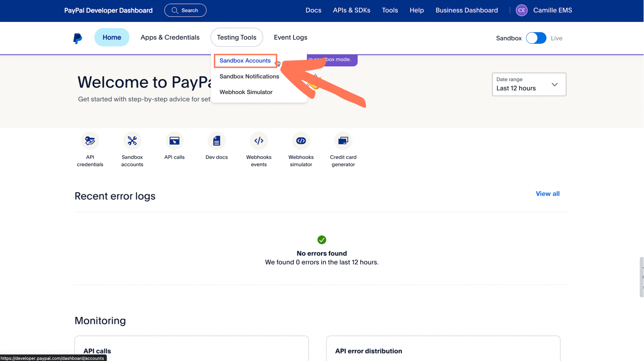644x361 pixels.
Task: Click the Camille EMS account name
Action: [552, 10]
